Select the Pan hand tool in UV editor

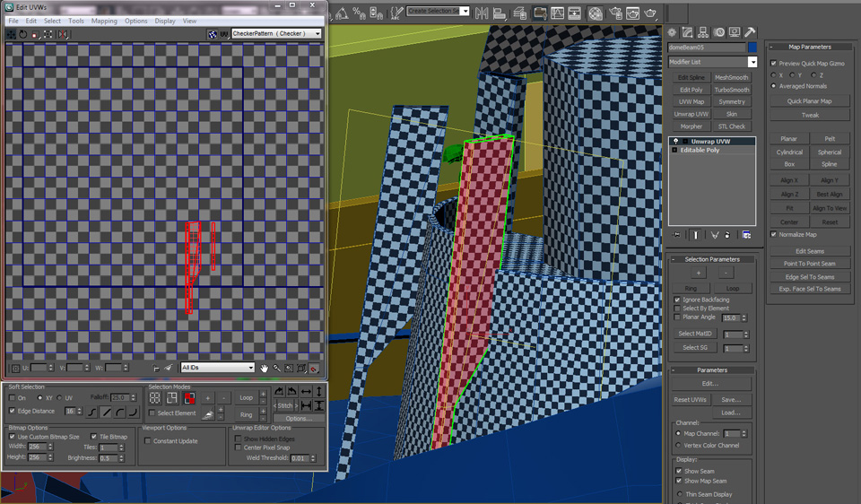pyautogui.click(x=265, y=368)
